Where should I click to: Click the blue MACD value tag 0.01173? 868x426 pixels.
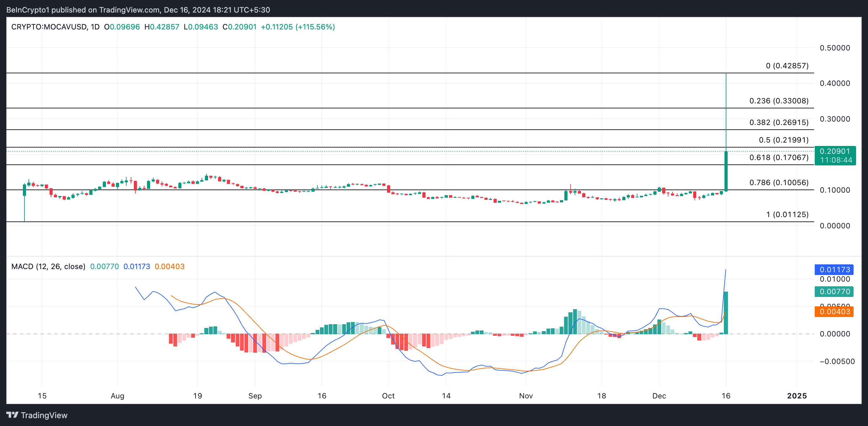point(834,269)
